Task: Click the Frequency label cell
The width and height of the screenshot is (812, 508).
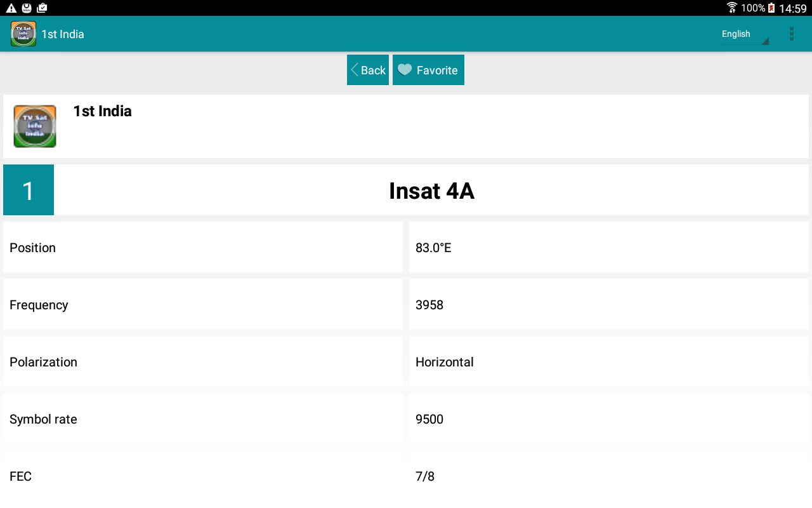Action: (203, 304)
